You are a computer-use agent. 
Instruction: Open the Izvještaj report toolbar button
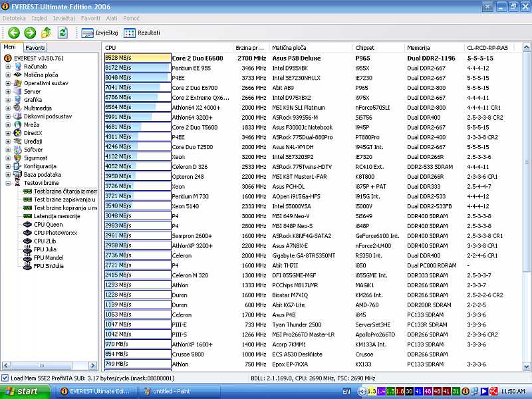coord(100,33)
